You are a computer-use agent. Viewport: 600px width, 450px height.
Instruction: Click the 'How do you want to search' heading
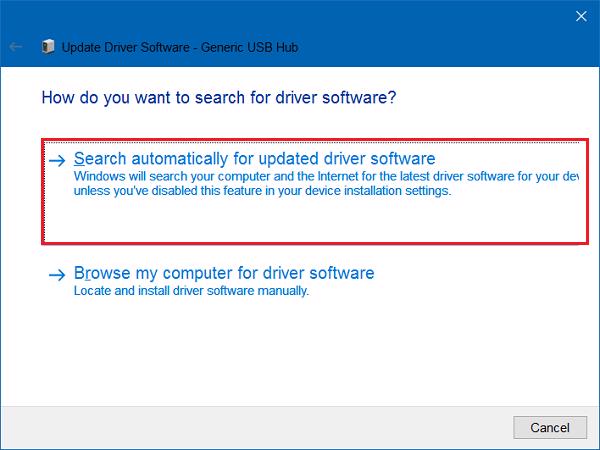pos(218,98)
